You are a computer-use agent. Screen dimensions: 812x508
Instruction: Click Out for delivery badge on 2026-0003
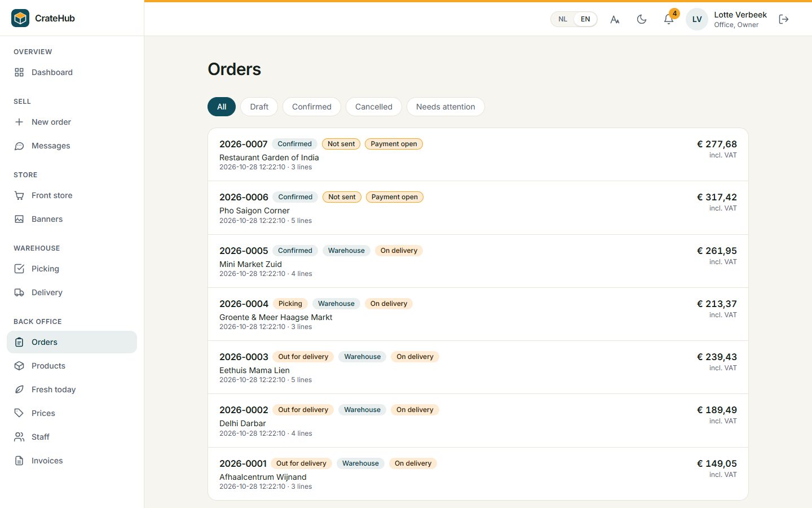(303, 357)
